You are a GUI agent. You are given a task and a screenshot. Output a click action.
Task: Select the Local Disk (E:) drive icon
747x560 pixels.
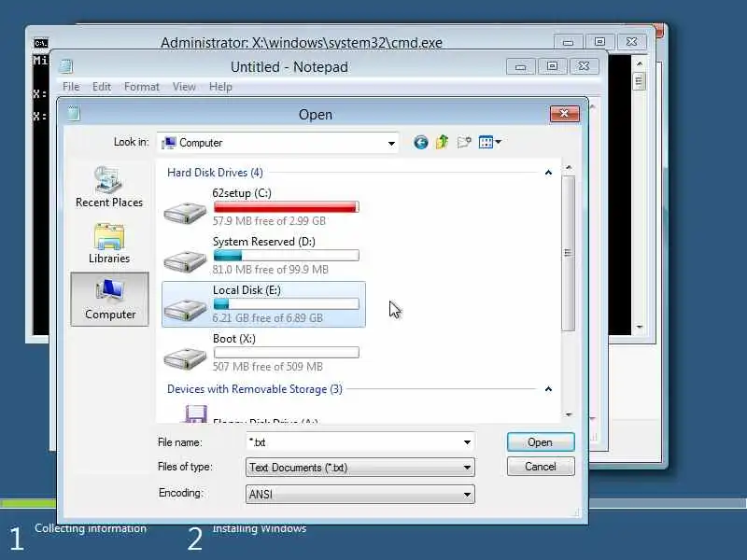click(x=185, y=310)
